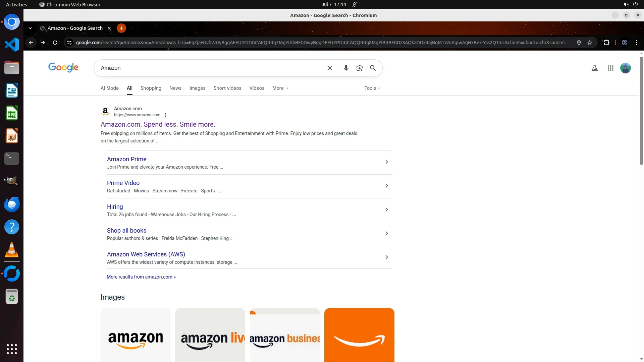644x362 pixels.
Task: Open the Tools dropdown
Action: click(372, 88)
